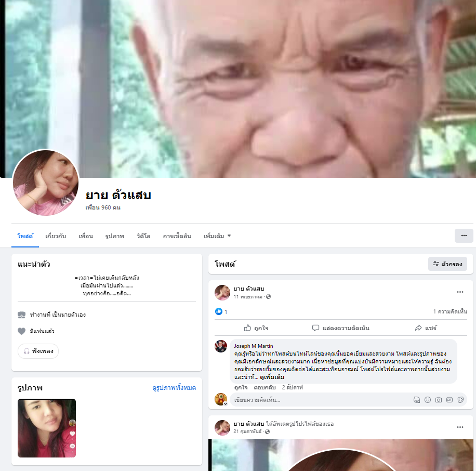Click the GIF icon in comment box
Screen dimensions: 476x471
tap(449, 400)
